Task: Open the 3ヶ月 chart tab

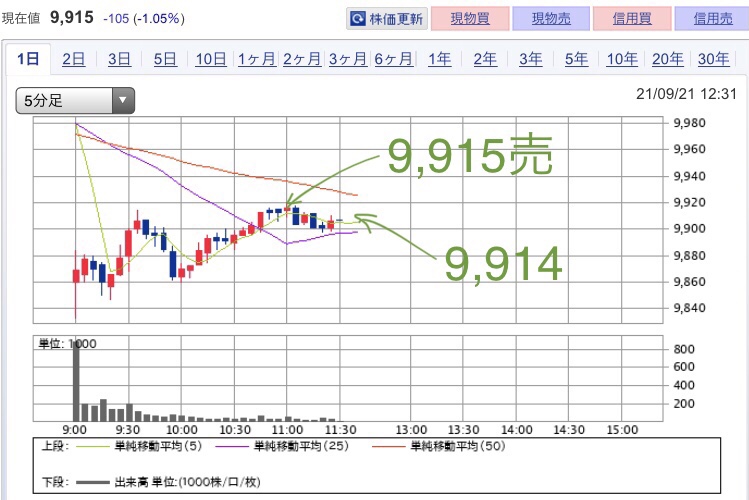Action: (347, 59)
